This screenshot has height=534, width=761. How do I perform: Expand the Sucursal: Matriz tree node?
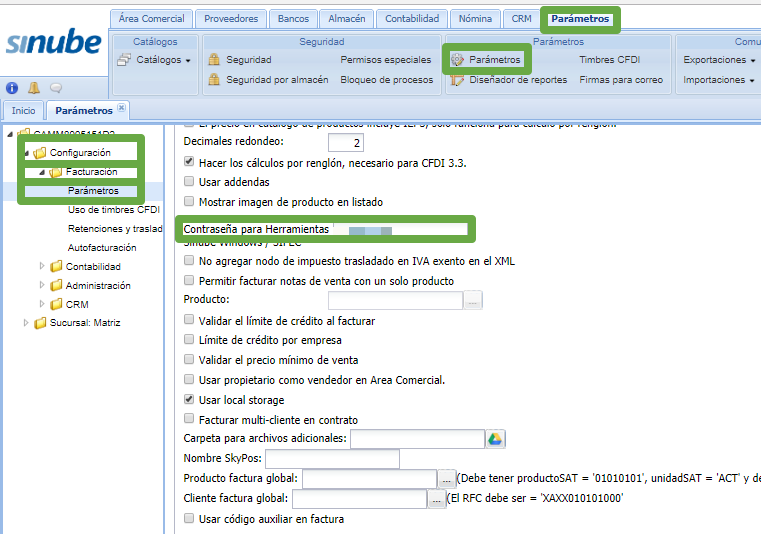pyautogui.click(x=26, y=323)
